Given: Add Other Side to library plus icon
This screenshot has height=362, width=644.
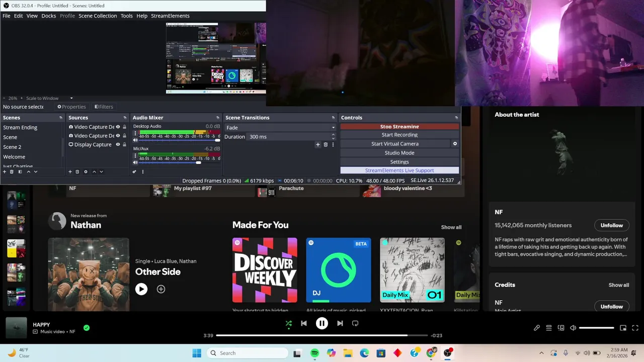Looking at the screenshot, I should 161,289.
